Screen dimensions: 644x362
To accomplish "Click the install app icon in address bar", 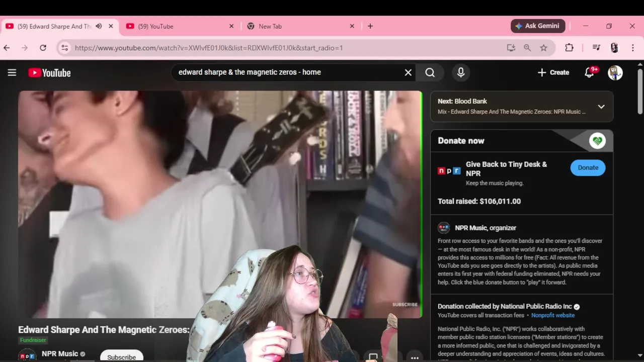I will (x=511, y=48).
